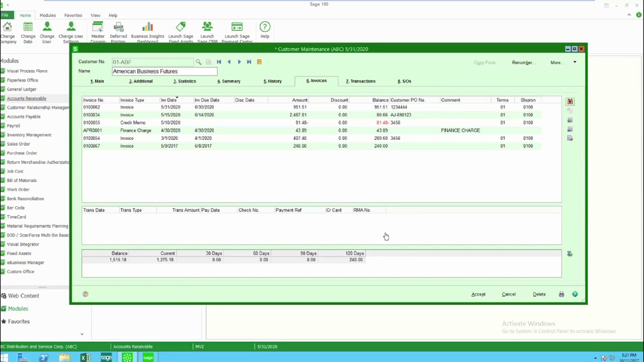The width and height of the screenshot is (644, 362).
Task: Open the 5. History tab
Action: [273, 81]
